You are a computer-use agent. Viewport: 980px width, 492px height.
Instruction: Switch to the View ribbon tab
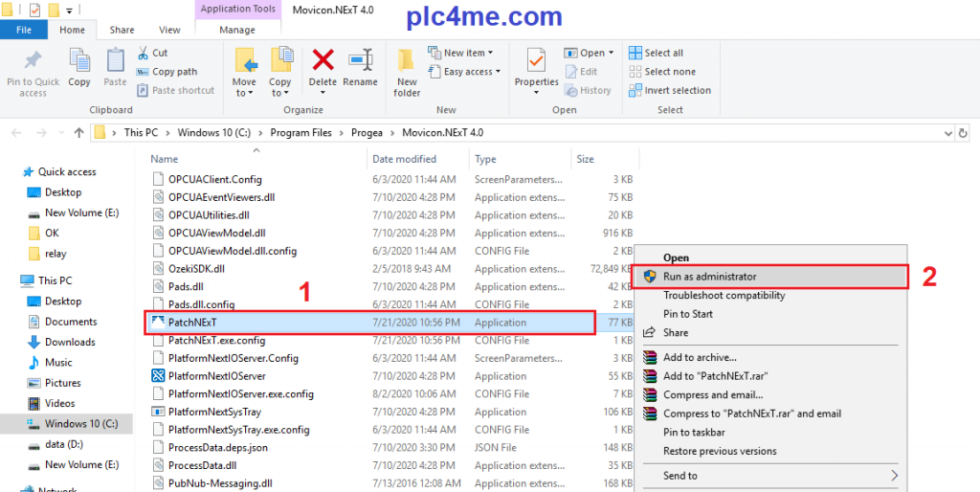tap(169, 30)
